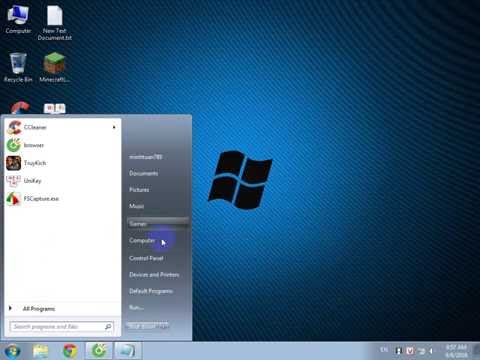
Task: Select the Minecraft launcher desktop icon
Action: pyautogui.click(x=54, y=68)
